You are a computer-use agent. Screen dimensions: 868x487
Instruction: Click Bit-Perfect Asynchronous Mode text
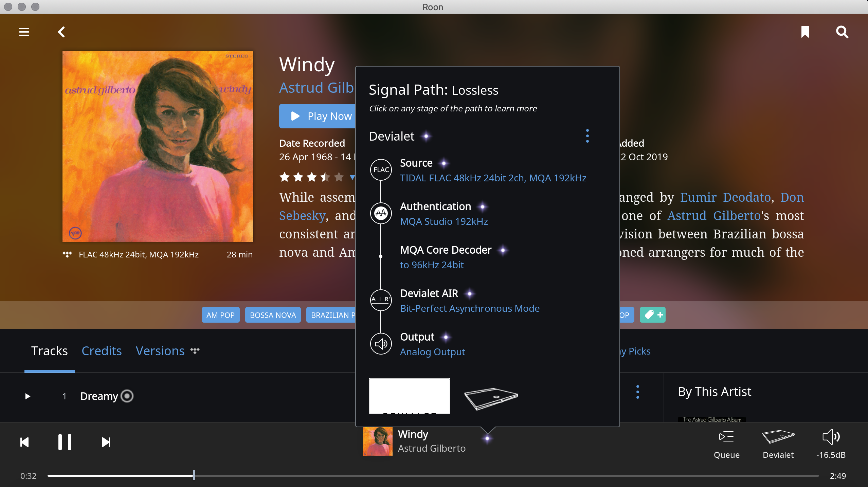(470, 308)
